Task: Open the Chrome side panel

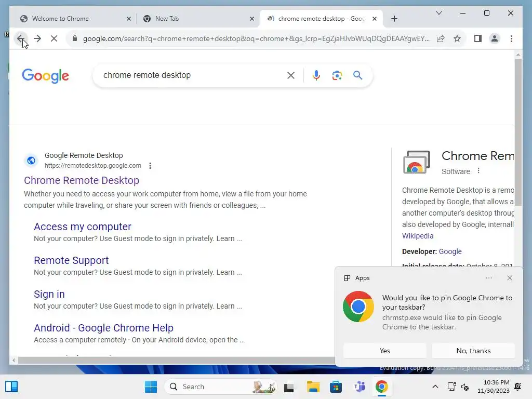Action: pos(478,38)
